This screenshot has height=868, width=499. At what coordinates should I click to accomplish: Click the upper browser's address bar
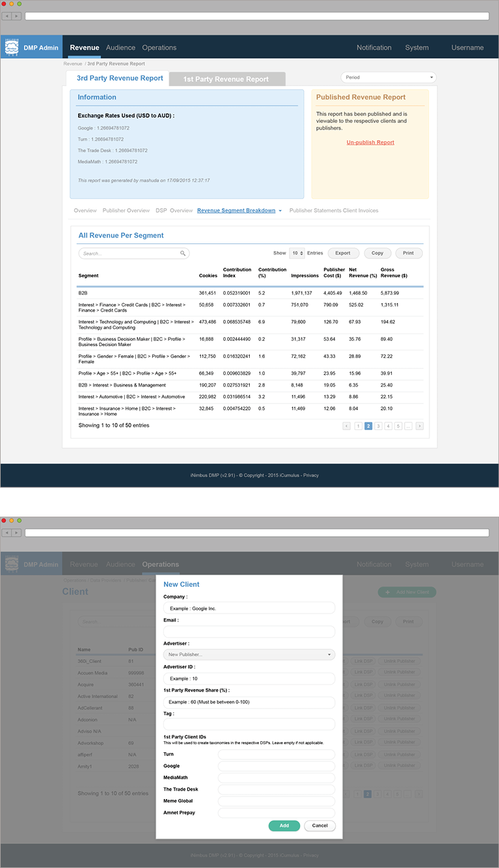tap(256, 15)
